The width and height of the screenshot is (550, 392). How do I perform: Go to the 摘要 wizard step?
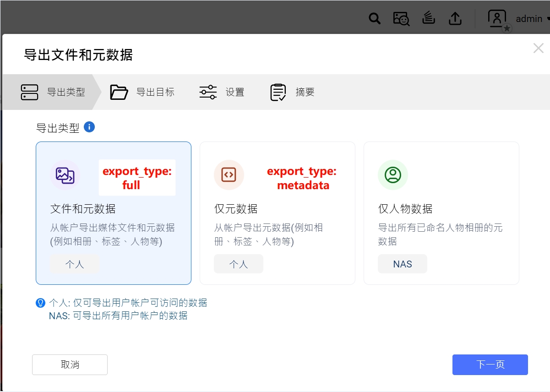[x=292, y=92]
